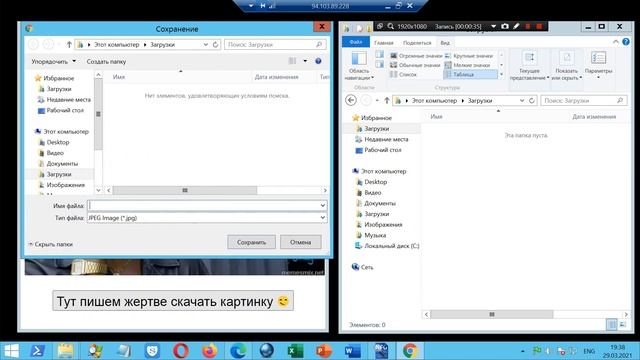Stop recording with the red square button
640x360 pixels.
click(x=539, y=26)
